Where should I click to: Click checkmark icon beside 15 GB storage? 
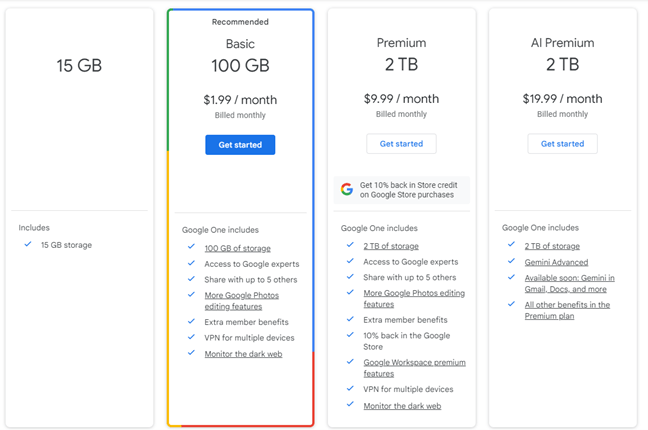28,245
